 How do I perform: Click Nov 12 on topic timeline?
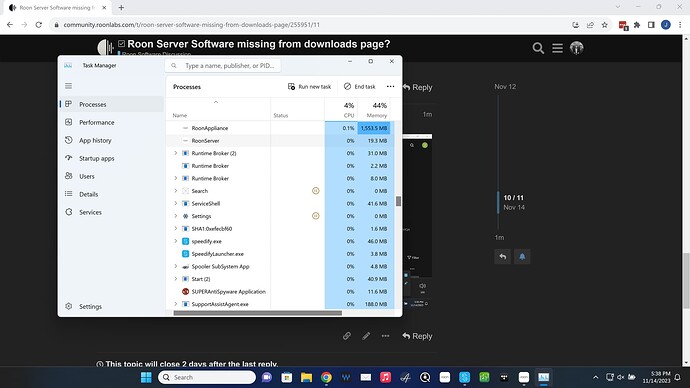click(x=505, y=87)
